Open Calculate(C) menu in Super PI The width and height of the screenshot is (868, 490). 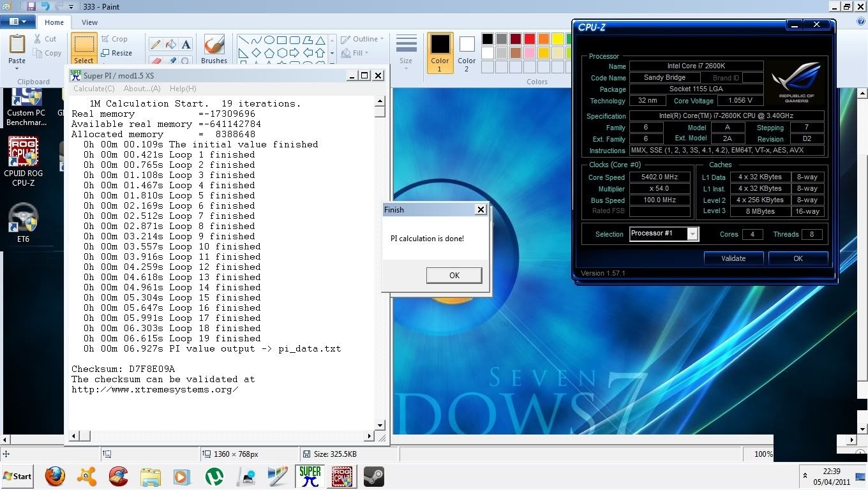[x=94, y=89]
